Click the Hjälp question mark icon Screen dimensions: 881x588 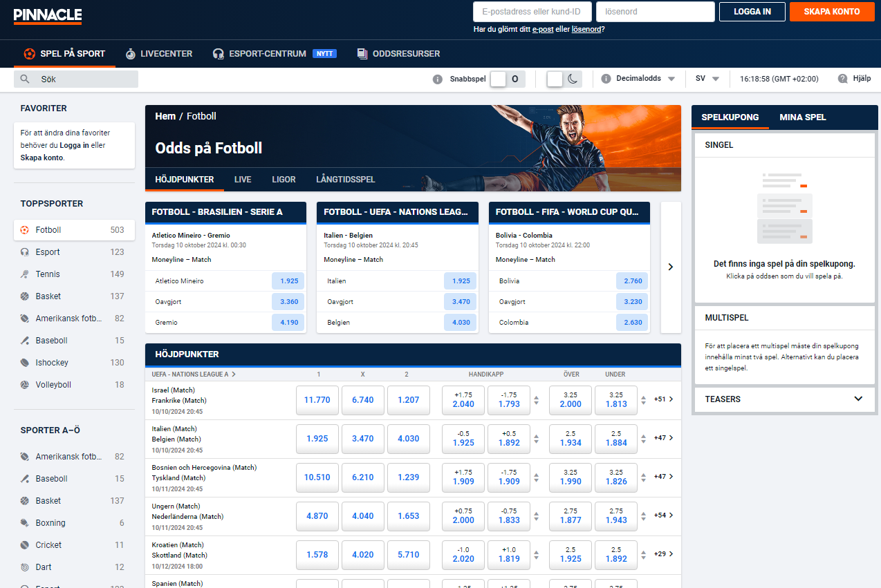(842, 79)
